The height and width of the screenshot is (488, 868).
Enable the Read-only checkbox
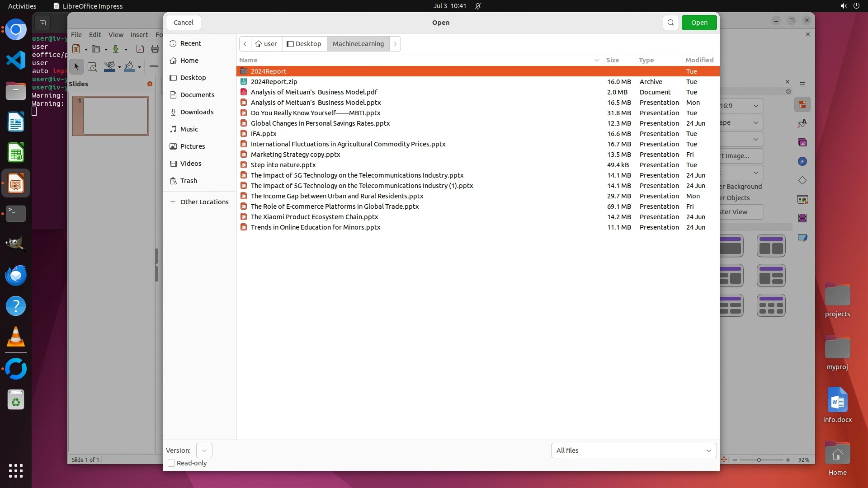171,463
